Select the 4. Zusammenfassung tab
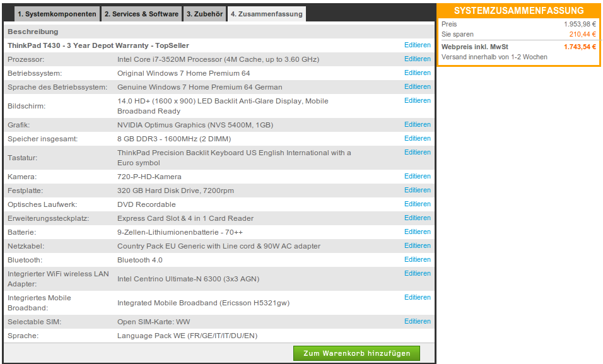The width and height of the screenshot is (603, 364). coord(267,14)
